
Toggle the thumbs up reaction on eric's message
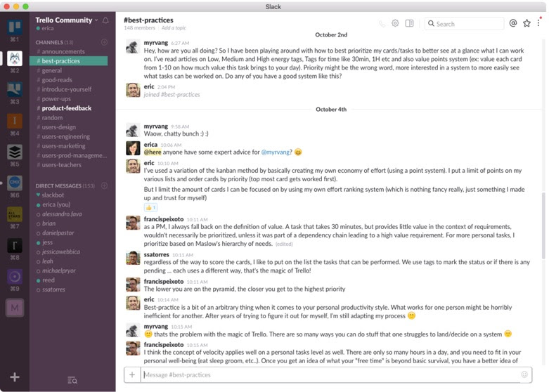[x=150, y=207]
